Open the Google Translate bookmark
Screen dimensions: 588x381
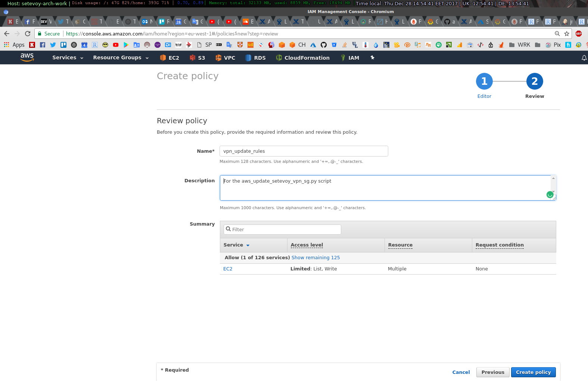pyautogui.click(x=229, y=45)
